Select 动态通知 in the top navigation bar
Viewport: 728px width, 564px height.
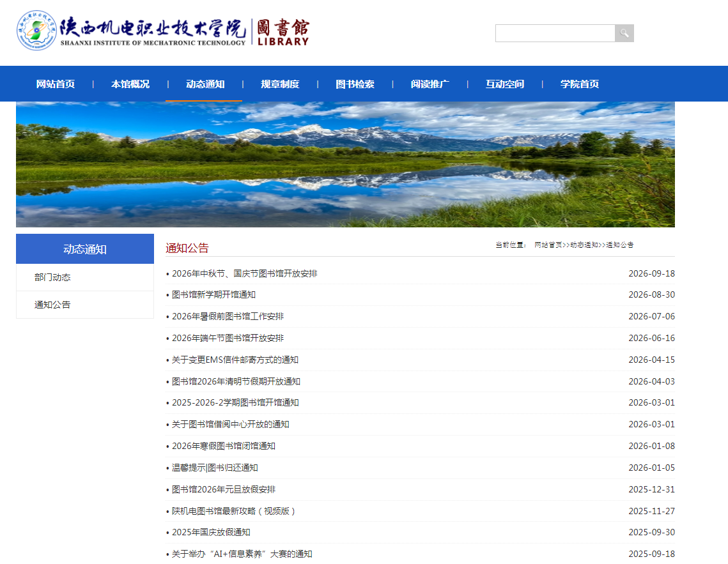coord(205,84)
